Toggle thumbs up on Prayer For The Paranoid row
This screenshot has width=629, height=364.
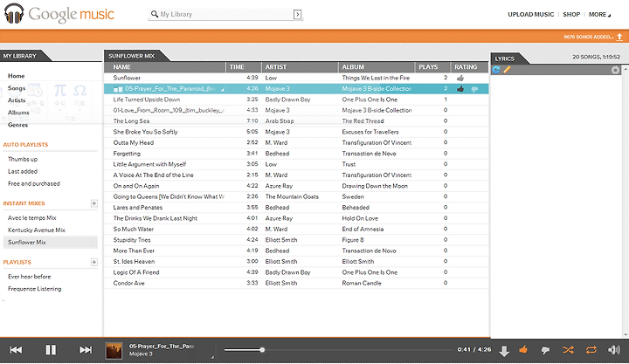point(460,89)
